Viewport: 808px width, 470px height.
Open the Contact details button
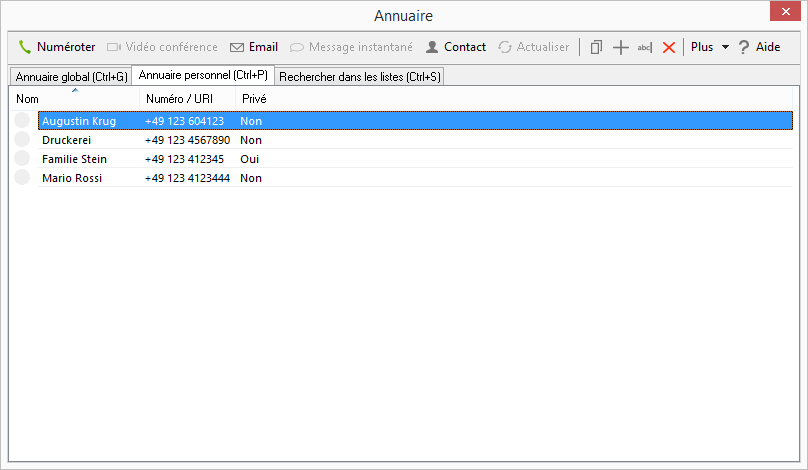456,47
